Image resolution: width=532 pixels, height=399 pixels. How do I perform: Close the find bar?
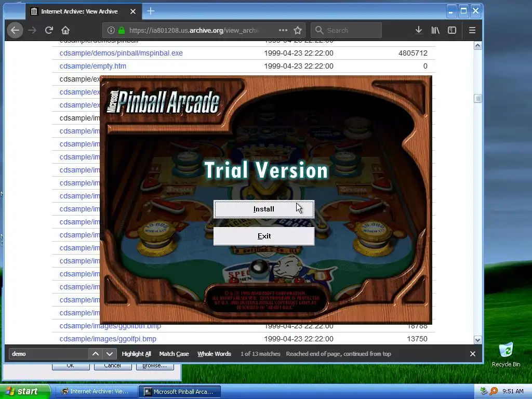tap(473, 354)
